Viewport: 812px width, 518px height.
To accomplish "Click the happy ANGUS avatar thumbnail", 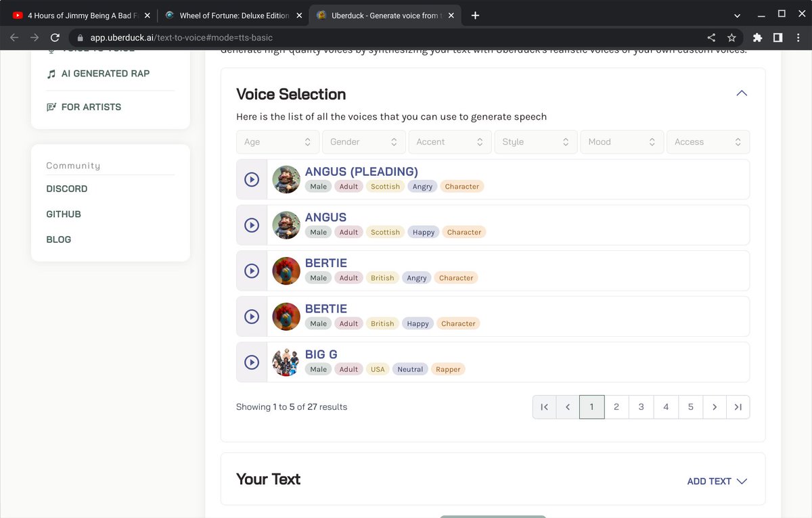I will pyautogui.click(x=286, y=225).
